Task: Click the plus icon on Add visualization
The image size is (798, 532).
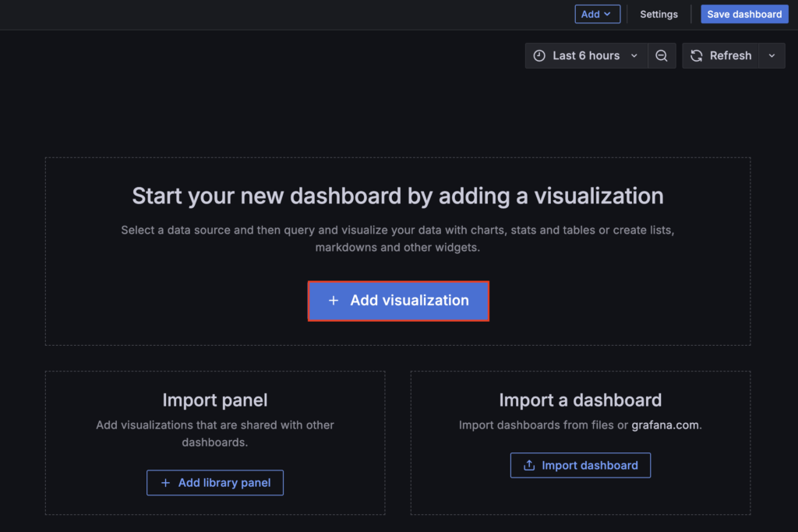Action: 334,301
